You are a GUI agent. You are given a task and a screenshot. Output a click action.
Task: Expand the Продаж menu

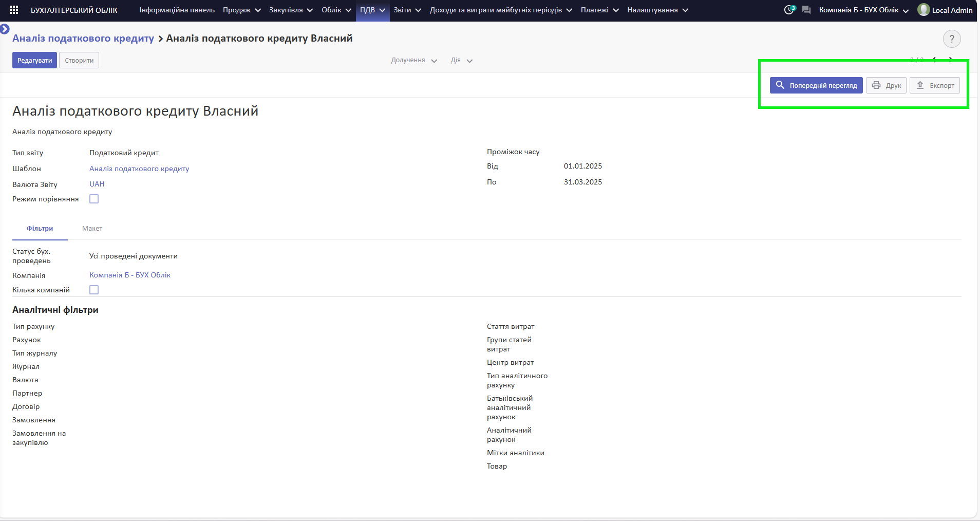242,10
